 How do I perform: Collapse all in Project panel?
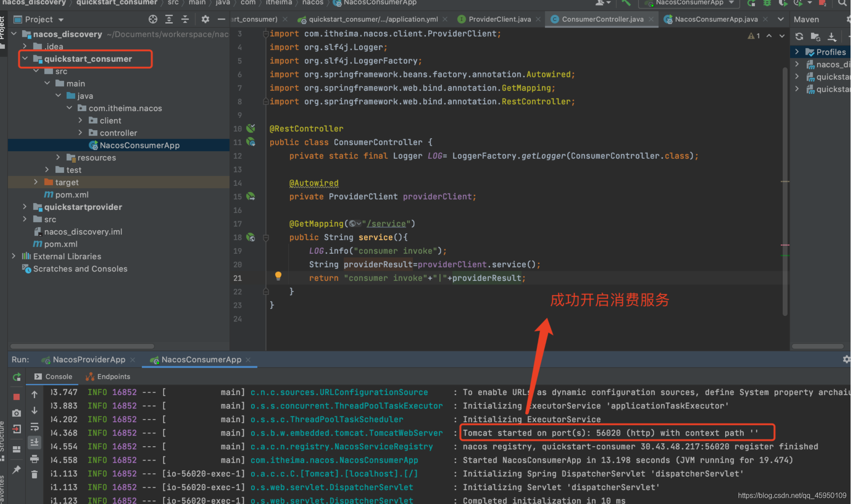pyautogui.click(x=185, y=19)
